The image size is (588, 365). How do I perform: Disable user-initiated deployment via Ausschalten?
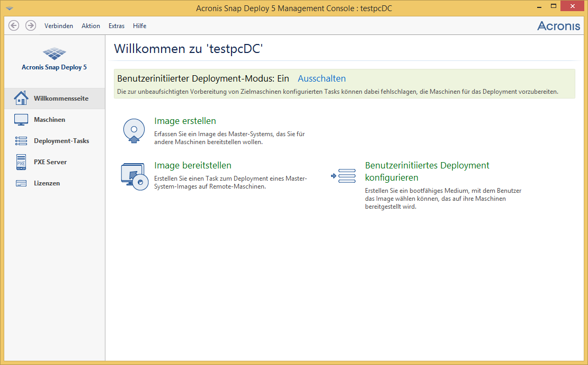click(x=322, y=78)
